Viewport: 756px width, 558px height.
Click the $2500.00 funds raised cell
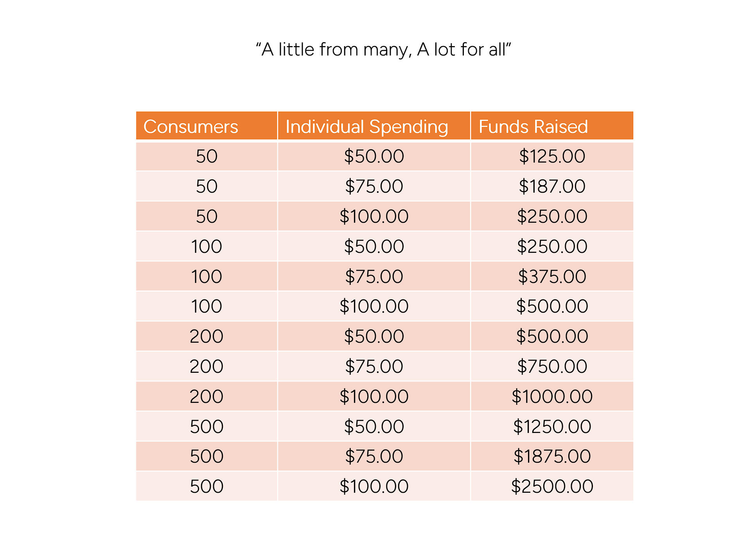[552, 486]
